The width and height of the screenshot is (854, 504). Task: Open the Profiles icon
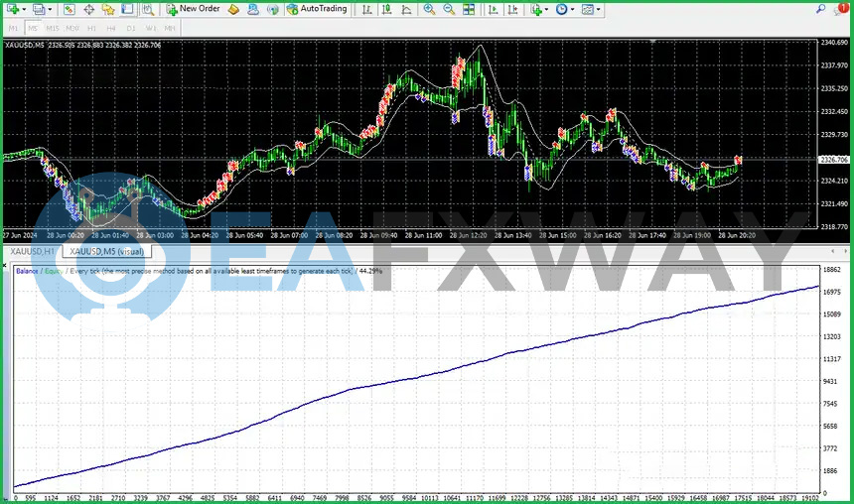click(x=38, y=9)
